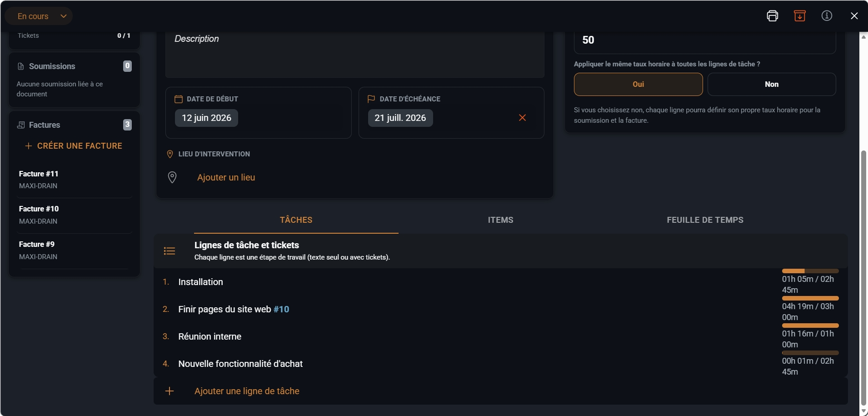Click the print icon in top bar
The width and height of the screenshot is (868, 416).
772,16
